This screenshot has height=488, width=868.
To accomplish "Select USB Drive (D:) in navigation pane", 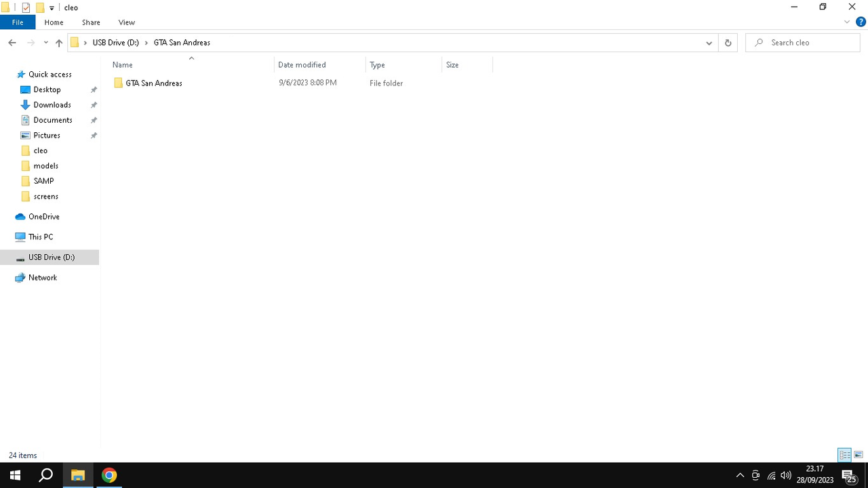I will [x=51, y=258].
